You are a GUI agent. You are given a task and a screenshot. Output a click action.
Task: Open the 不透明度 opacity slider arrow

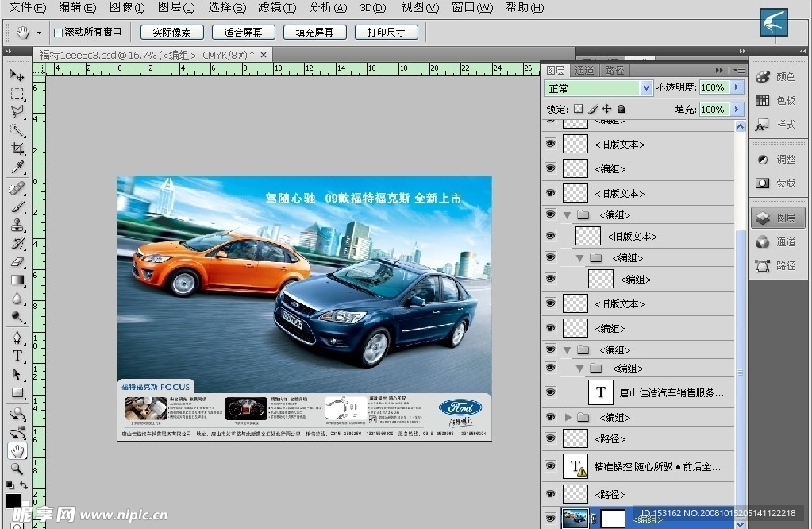pos(737,87)
